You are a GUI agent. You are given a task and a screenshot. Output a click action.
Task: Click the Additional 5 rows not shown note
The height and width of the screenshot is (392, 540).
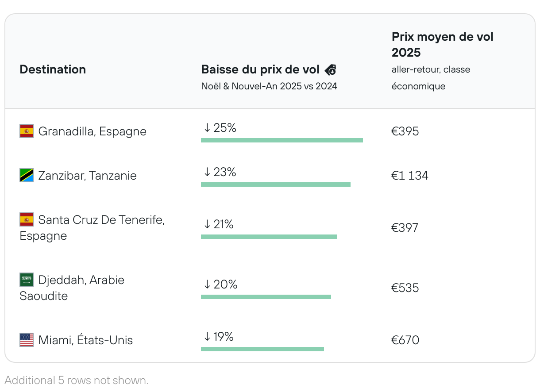click(x=76, y=380)
